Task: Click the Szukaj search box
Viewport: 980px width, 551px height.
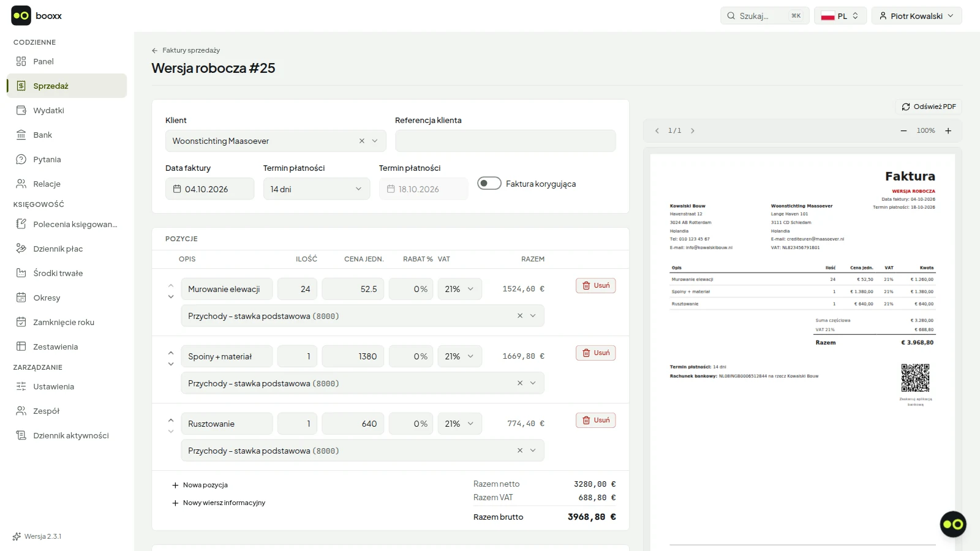Action: pos(765,16)
